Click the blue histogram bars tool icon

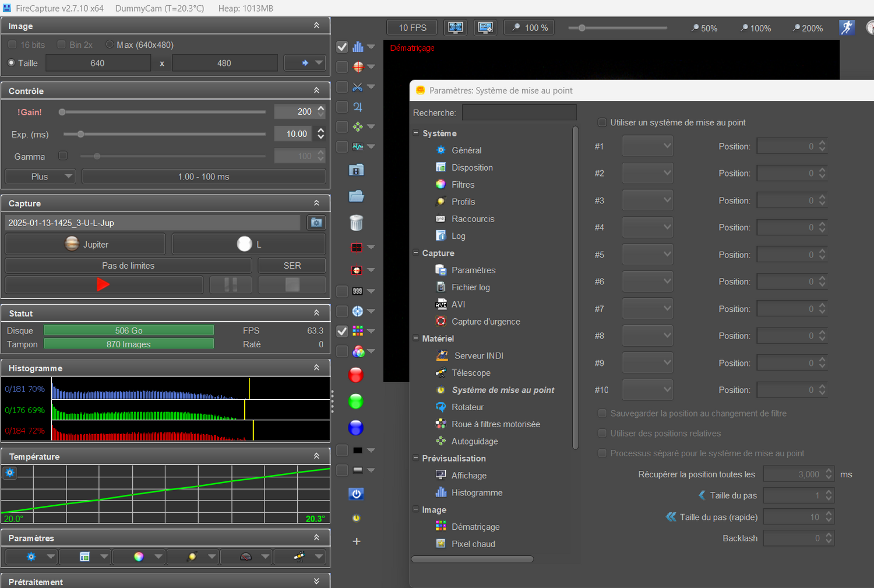[358, 47]
